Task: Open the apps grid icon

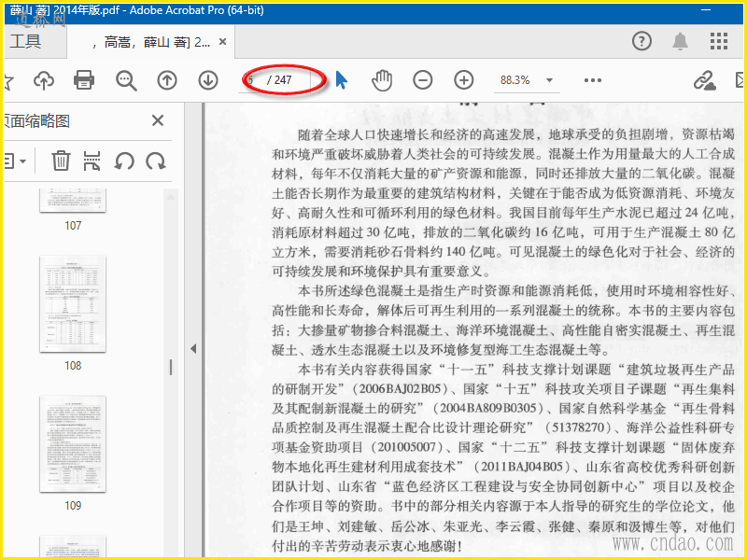Action: tap(718, 41)
